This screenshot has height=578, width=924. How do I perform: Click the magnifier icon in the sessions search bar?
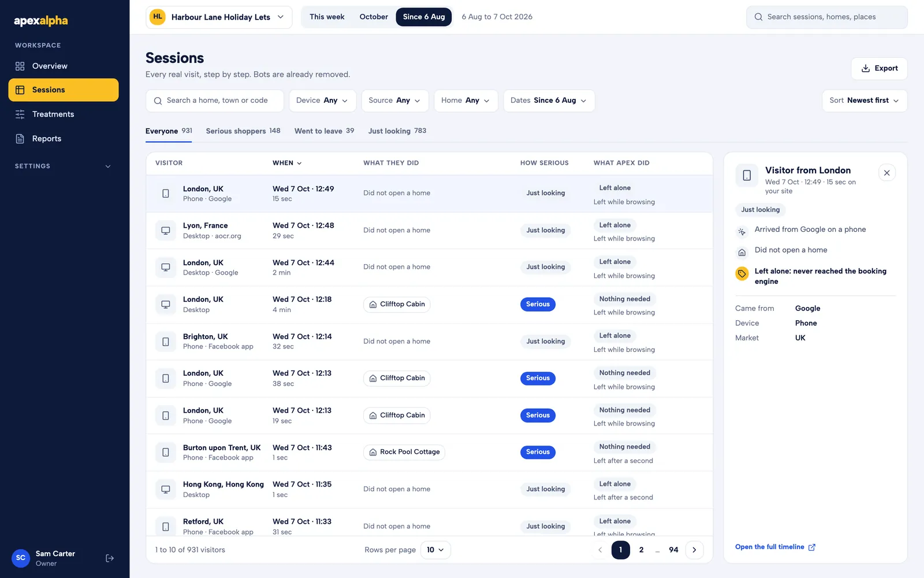pos(158,101)
